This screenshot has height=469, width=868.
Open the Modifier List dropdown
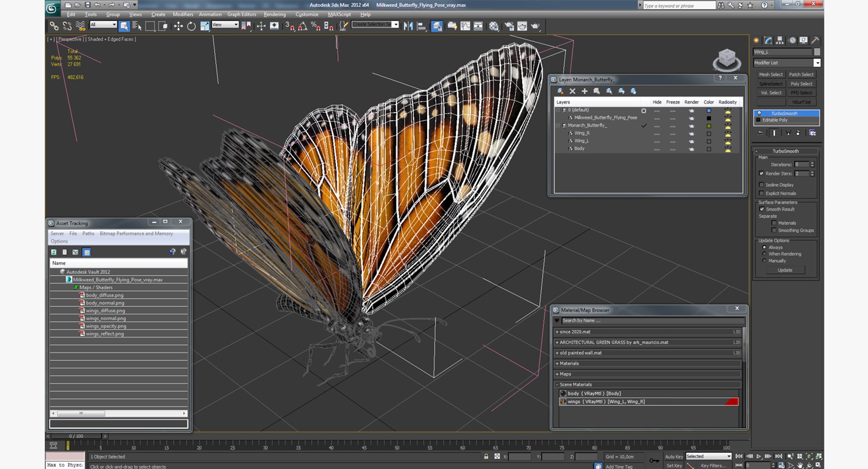(817, 63)
